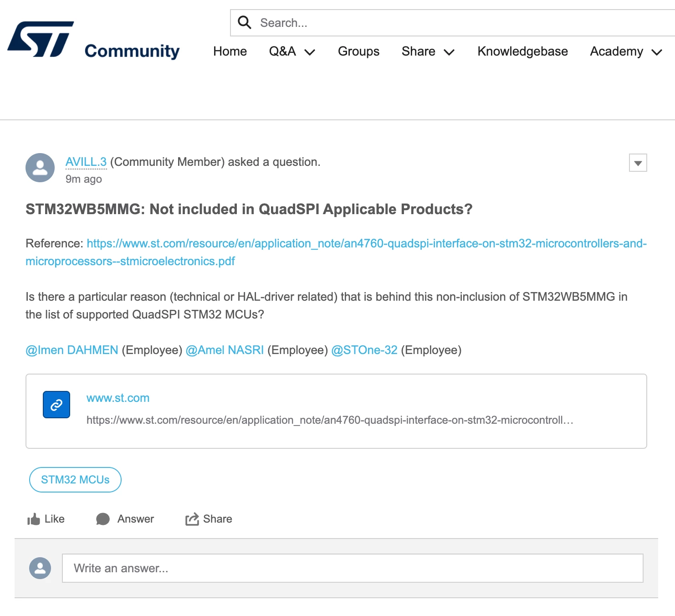Click the speech bubble Answer icon

point(103,519)
